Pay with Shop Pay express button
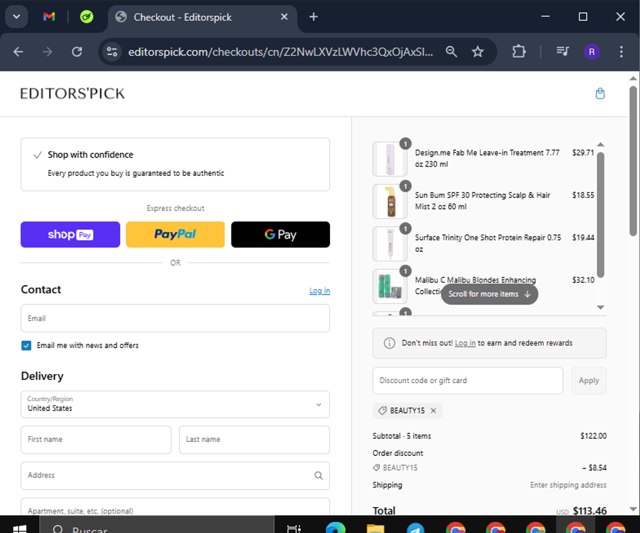This screenshot has width=640, height=533. point(70,235)
